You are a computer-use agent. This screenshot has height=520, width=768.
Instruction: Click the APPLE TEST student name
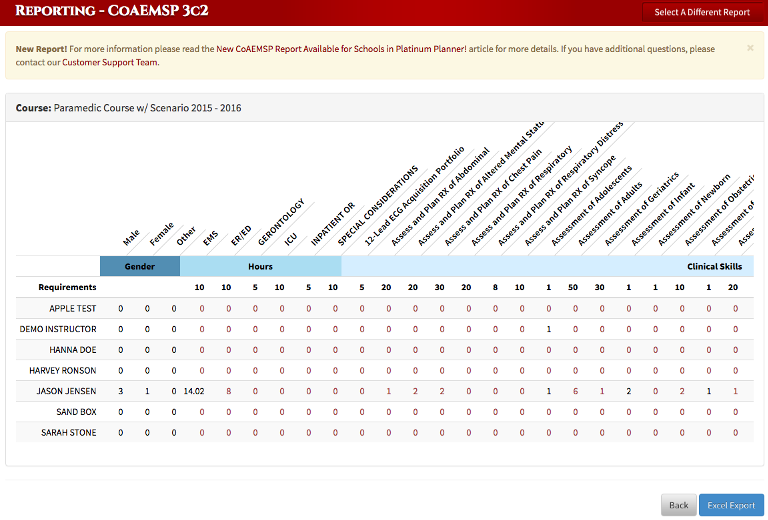(72, 308)
